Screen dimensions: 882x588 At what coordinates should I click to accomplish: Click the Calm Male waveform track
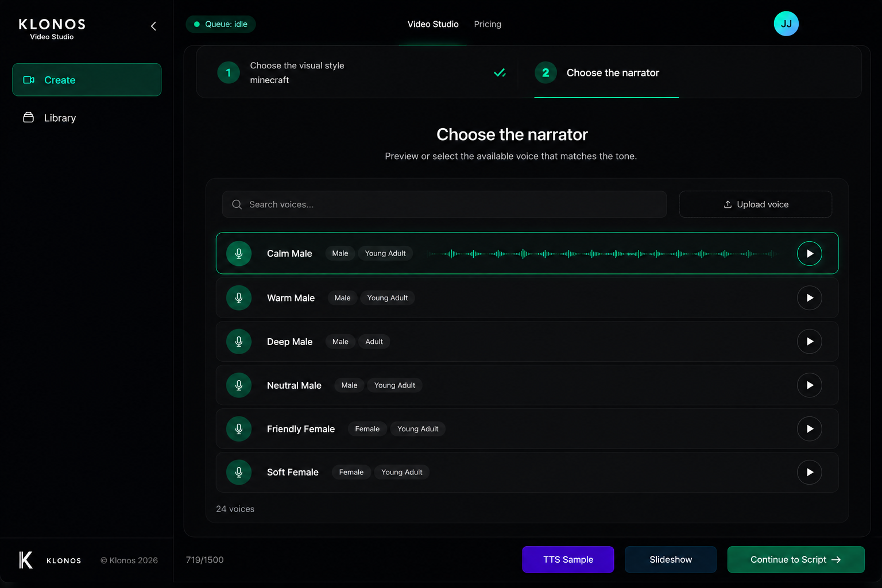603,253
